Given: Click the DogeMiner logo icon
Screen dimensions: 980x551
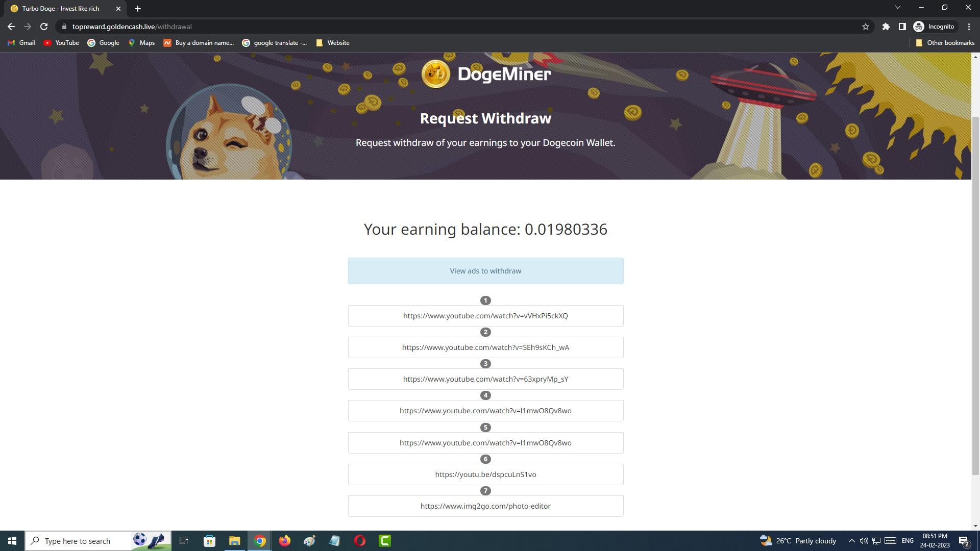Looking at the screenshot, I should point(435,73).
